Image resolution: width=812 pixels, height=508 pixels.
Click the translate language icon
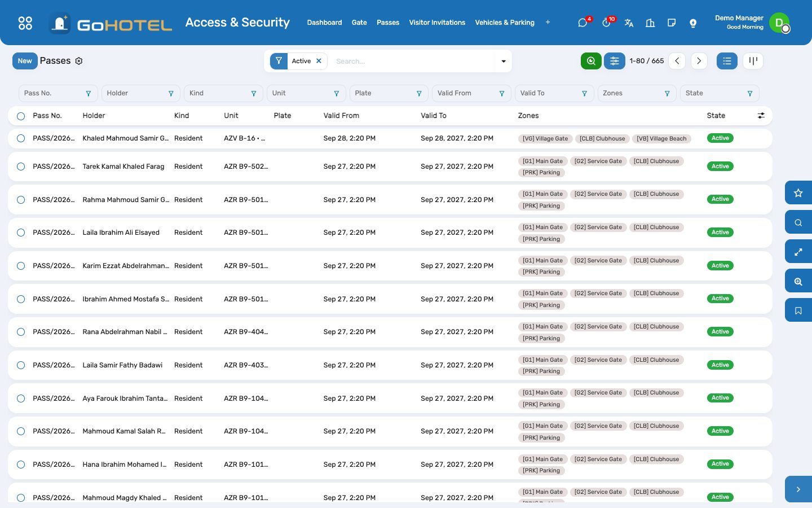pyautogui.click(x=629, y=23)
